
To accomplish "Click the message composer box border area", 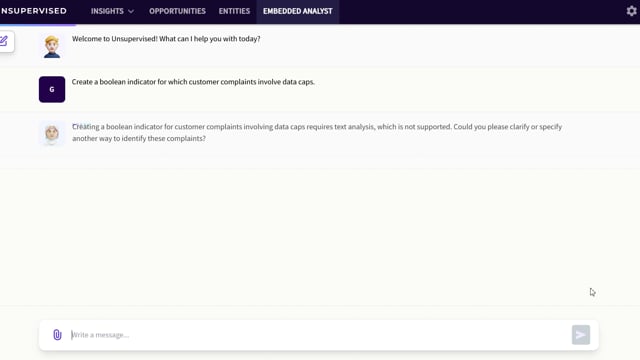I will pyautogui.click(x=318, y=322).
